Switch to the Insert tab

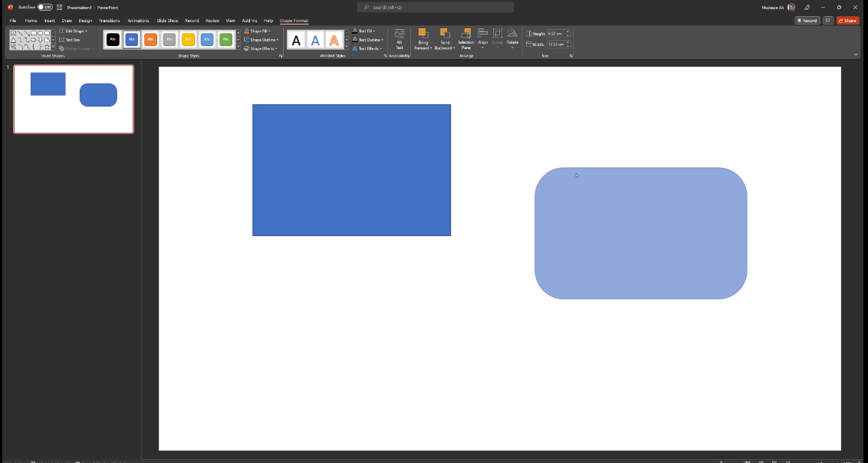[x=49, y=21]
